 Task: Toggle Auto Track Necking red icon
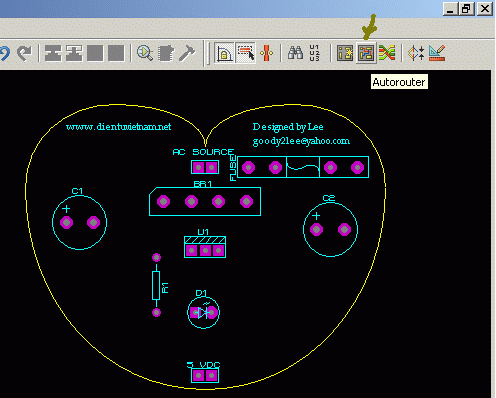click(267, 53)
